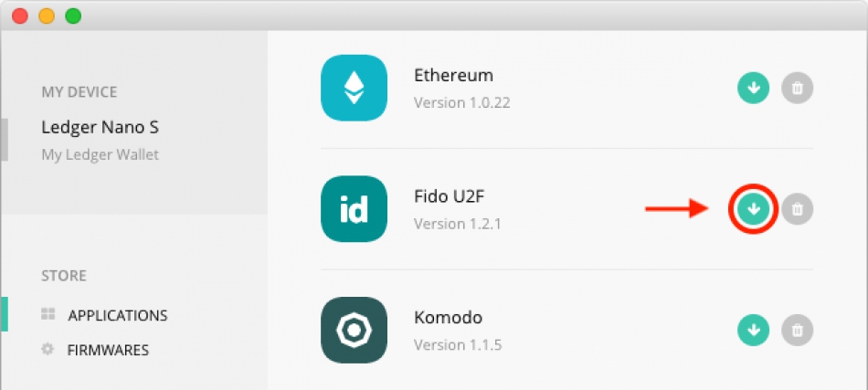
Task: Open the Firmwares section
Action: pos(108,350)
